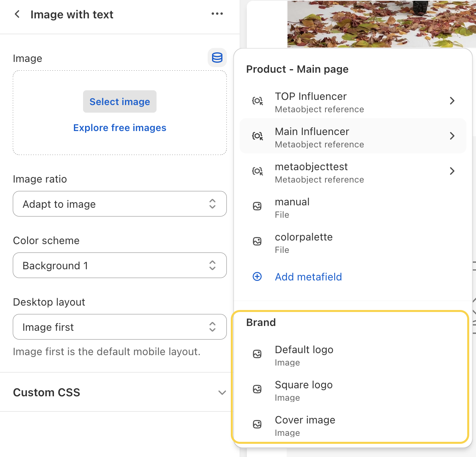
Task: Choose the Cover image brand source
Action: pos(305,425)
